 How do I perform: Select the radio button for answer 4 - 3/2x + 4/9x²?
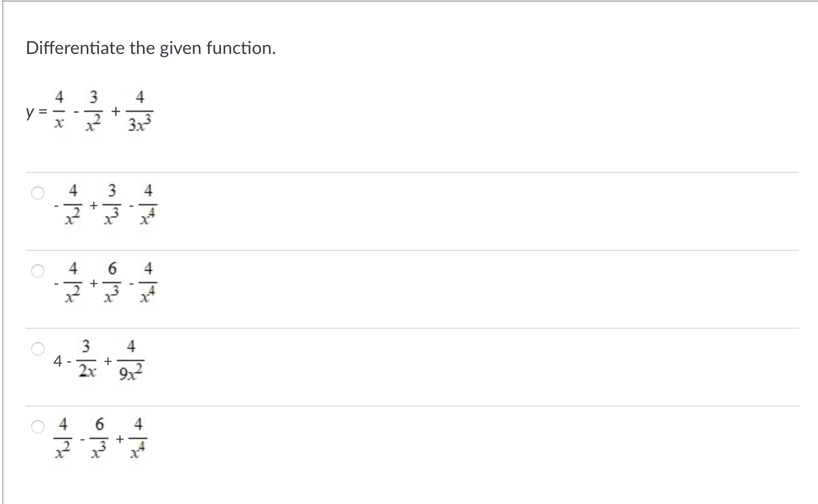pyautogui.click(x=37, y=349)
